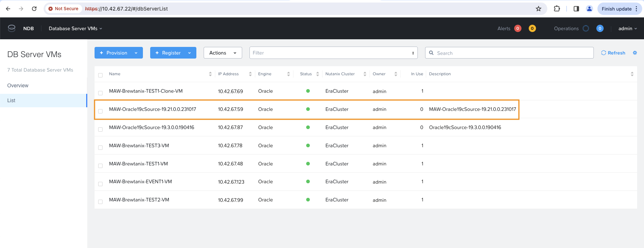The image size is (644, 248).
Task: Reload the page in browser
Action: point(34,9)
